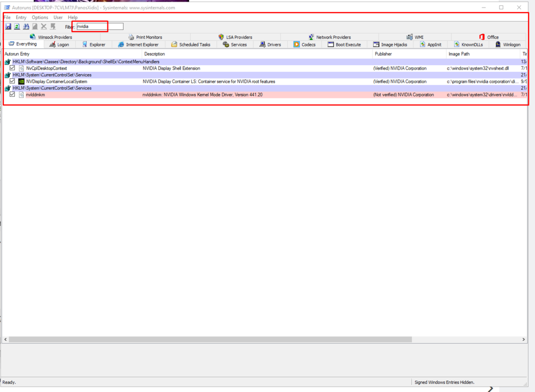Switch to the Winsock Providers tab
This screenshot has height=392, width=535.
point(51,37)
